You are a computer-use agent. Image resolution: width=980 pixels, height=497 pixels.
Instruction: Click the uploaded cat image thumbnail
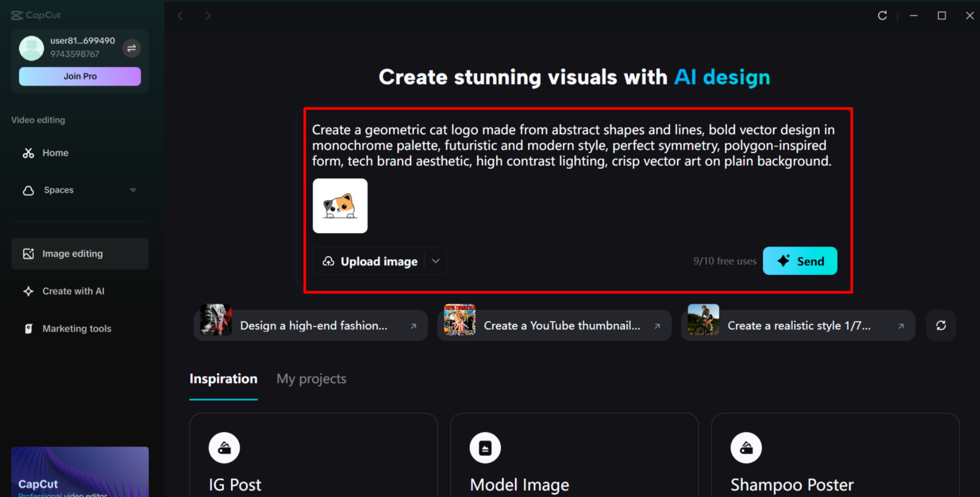pos(340,206)
